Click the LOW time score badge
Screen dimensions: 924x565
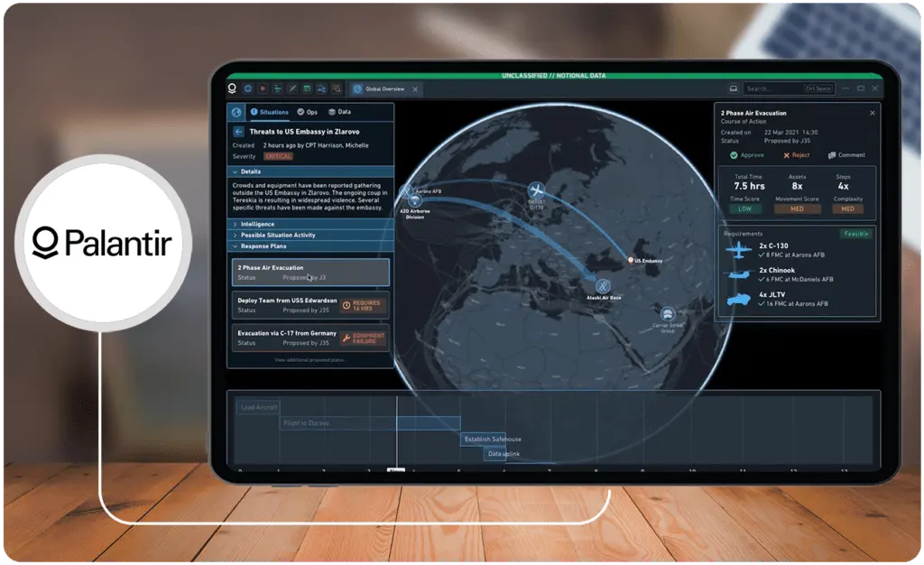pyautogui.click(x=744, y=208)
